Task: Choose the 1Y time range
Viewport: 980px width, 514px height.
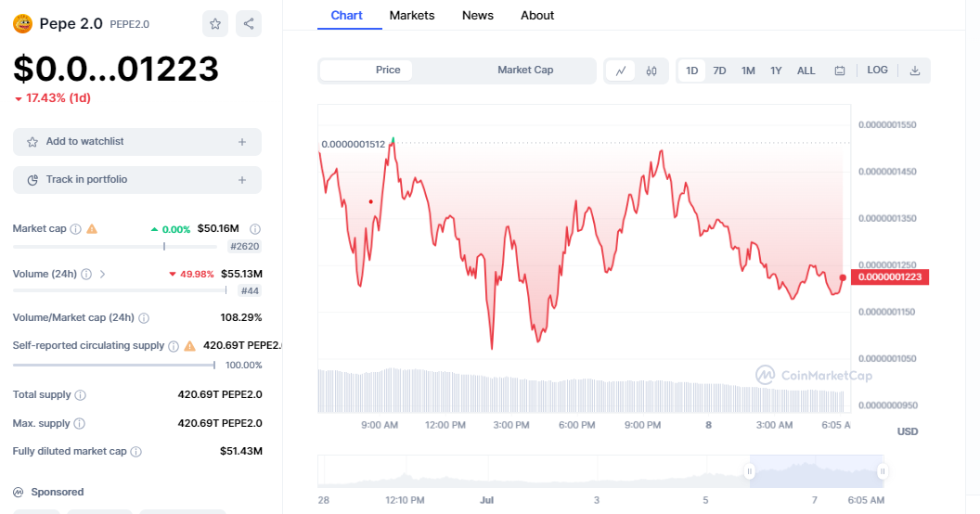Action: click(776, 71)
